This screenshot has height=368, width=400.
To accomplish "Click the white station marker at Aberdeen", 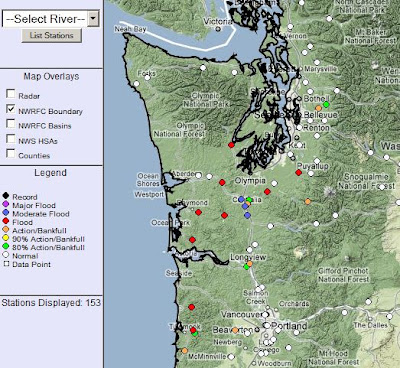I will (x=199, y=175).
